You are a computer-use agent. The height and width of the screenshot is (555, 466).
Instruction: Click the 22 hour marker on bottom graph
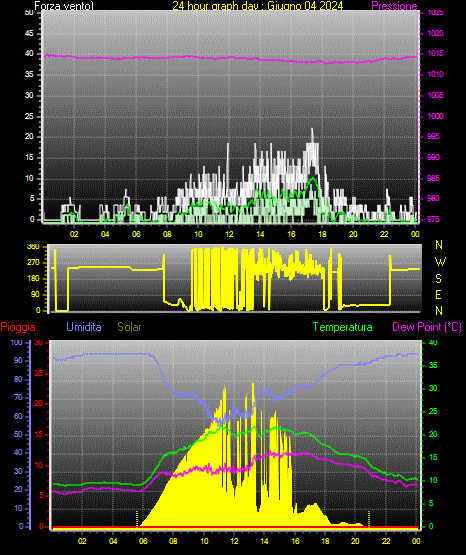click(386, 541)
